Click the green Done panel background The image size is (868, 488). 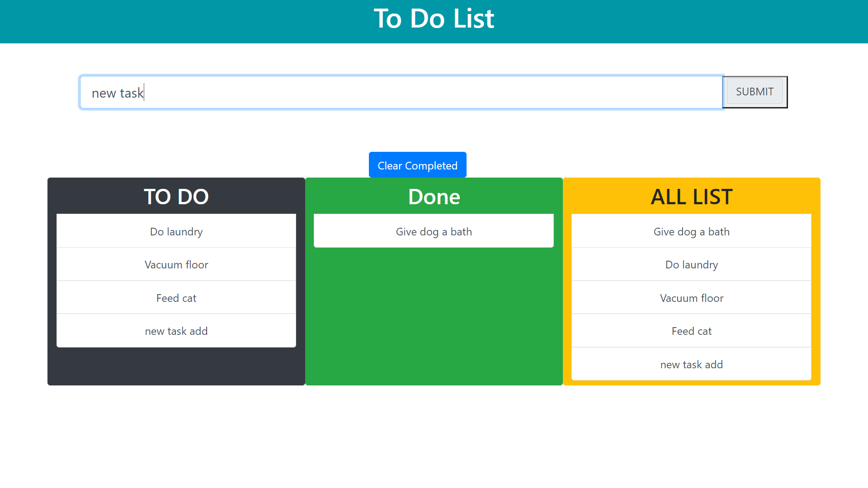[434, 316]
